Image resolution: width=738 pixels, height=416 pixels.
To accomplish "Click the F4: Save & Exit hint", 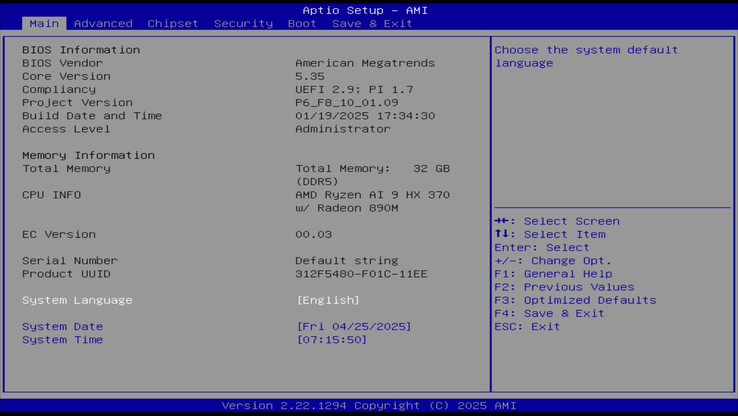I will (x=549, y=313).
